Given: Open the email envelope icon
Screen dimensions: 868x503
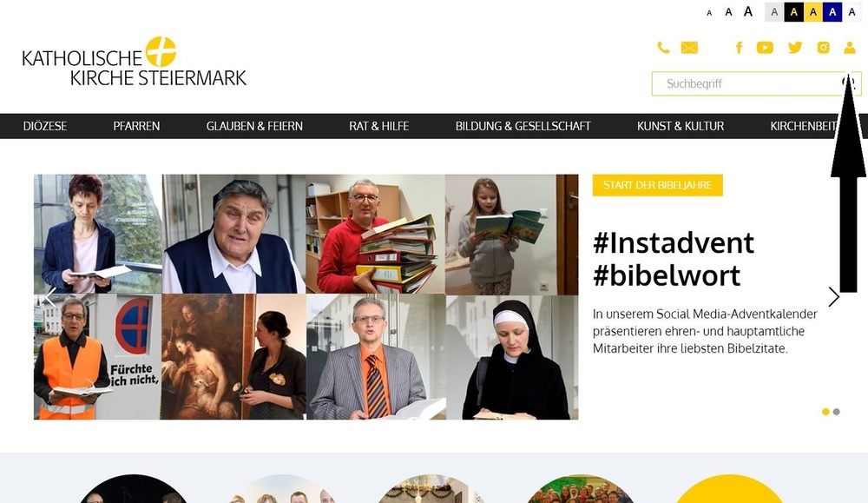Looking at the screenshot, I should pyautogui.click(x=689, y=48).
